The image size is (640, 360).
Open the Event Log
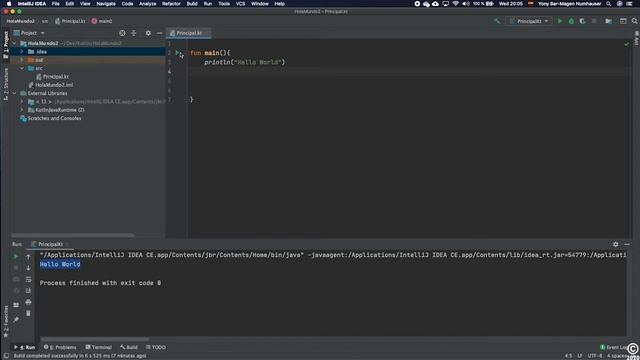pos(613,347)
